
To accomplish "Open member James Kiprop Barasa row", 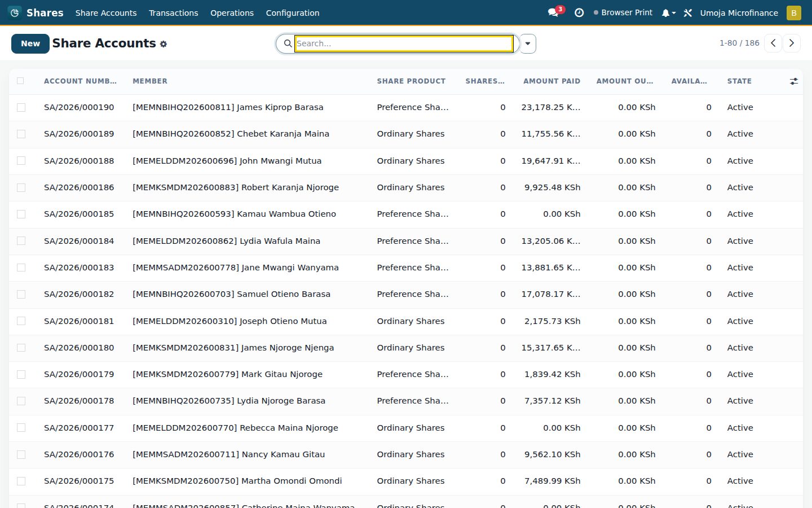I will [x=228, y=107].
